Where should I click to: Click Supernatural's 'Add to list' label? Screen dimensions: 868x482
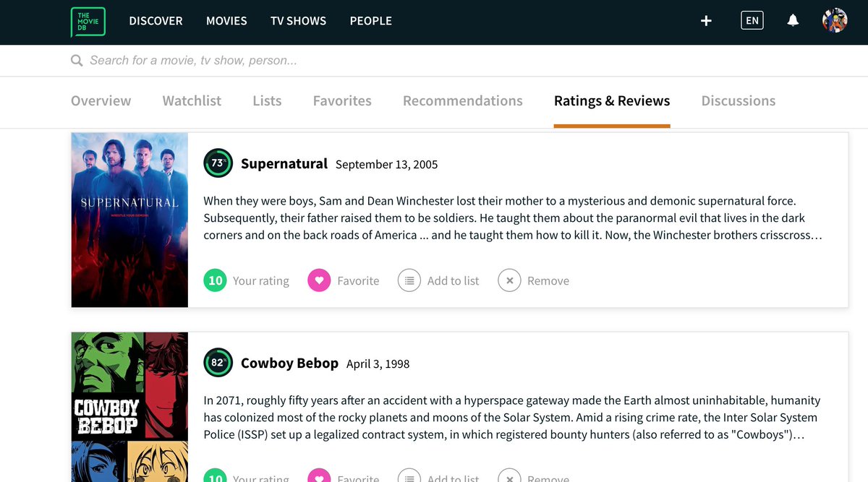(453, 281)
